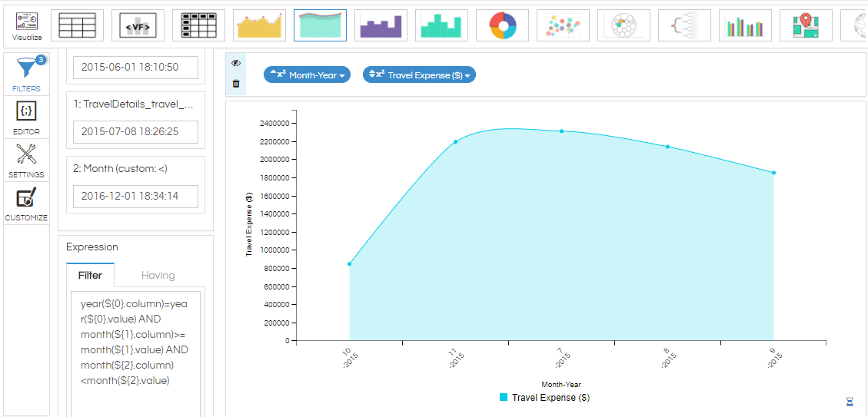Click the 10-2015 data point

point(349,264)
